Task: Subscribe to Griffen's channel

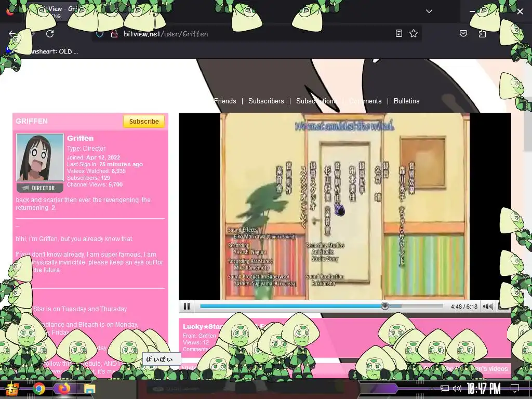Action: click(144, 122)
